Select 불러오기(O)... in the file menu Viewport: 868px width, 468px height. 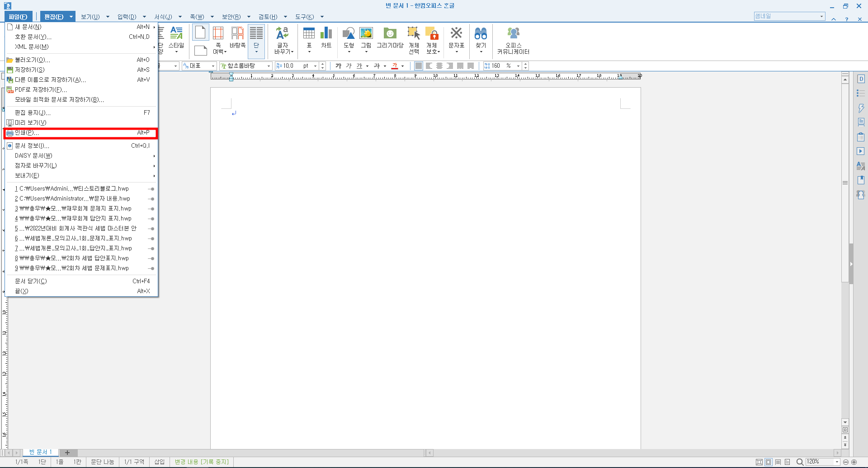click(81, 60)
